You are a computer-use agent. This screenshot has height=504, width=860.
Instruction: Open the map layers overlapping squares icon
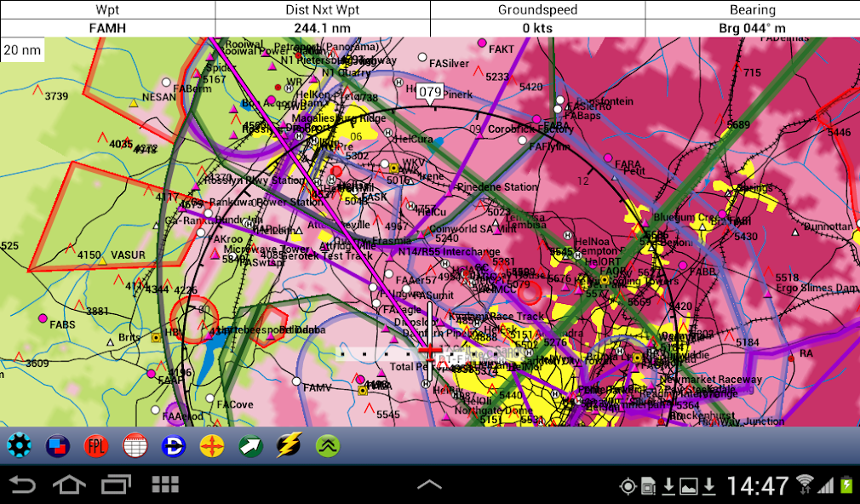[58, 446]
